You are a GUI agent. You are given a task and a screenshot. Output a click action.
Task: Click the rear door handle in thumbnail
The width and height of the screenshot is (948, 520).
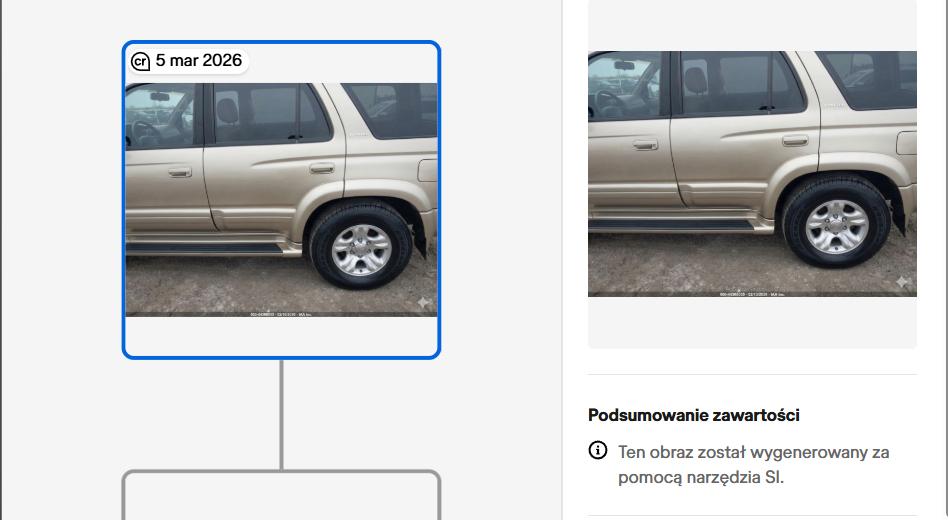click(x=322, y=167)
